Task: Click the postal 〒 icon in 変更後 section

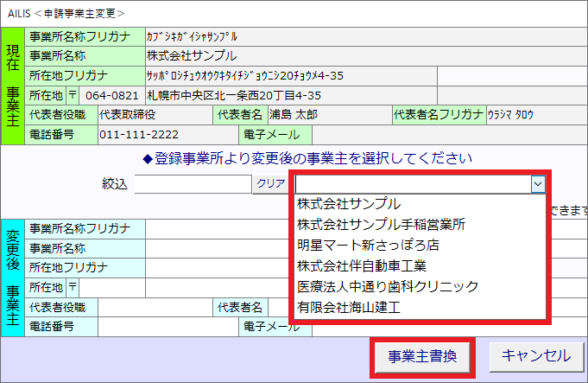Action: click(x=73, y=287)
